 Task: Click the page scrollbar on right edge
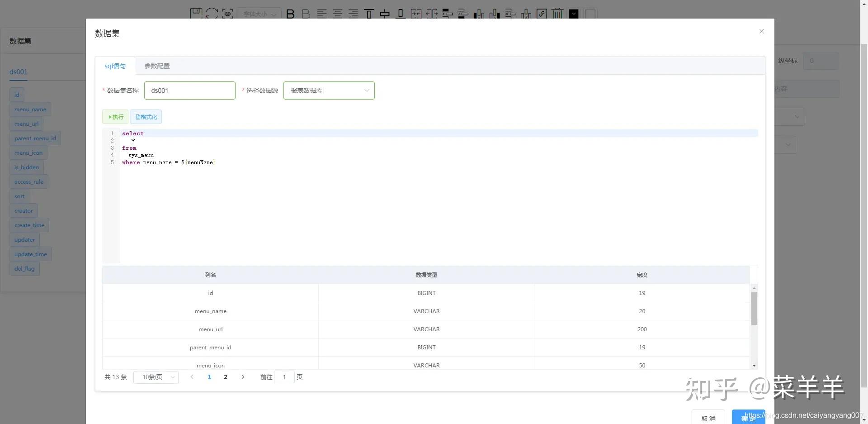tap(864, 215)
